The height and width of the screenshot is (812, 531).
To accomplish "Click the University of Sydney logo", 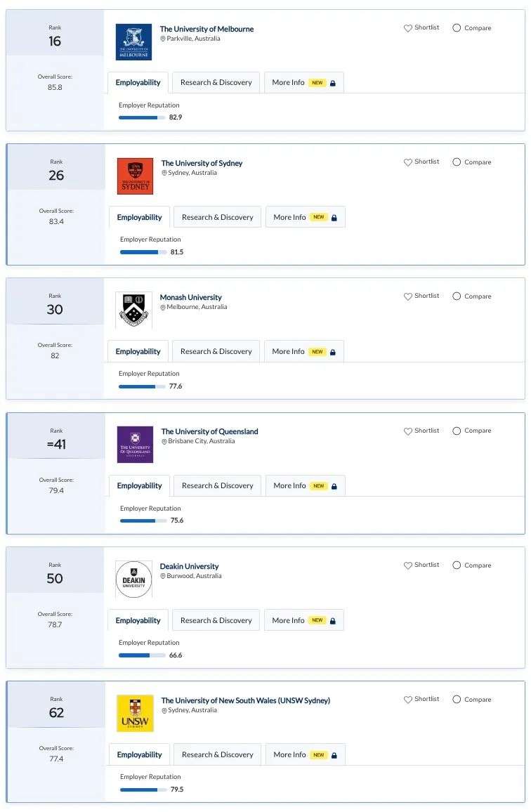I will [136, 176].
